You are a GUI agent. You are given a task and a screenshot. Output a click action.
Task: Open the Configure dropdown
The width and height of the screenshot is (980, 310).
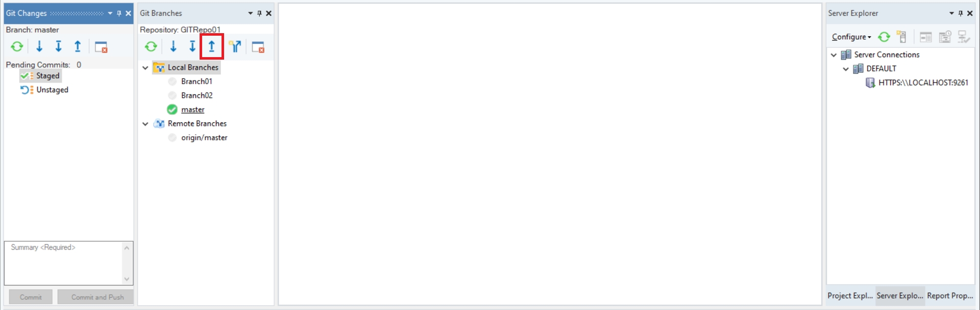(x=851, y=37)
